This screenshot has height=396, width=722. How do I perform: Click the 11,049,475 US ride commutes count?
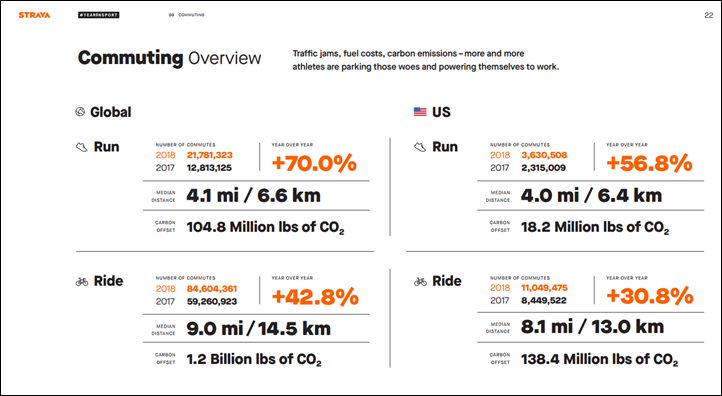[x=544, y=288]
